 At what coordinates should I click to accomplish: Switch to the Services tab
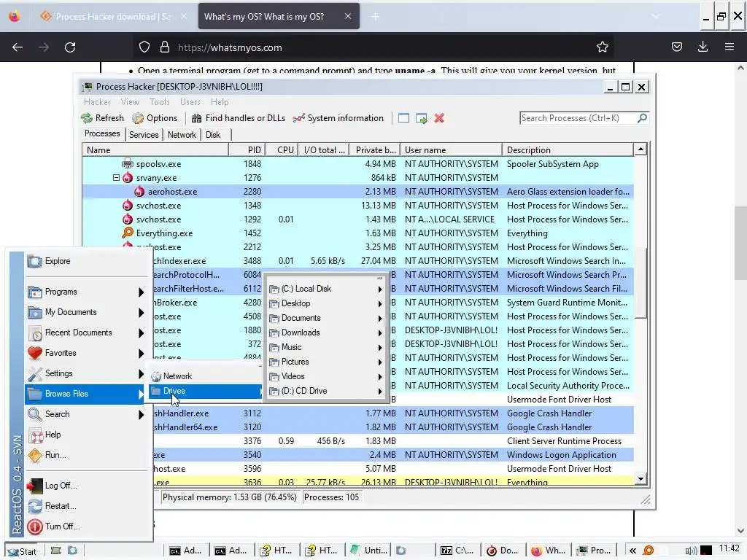click(x=144, y=135)
